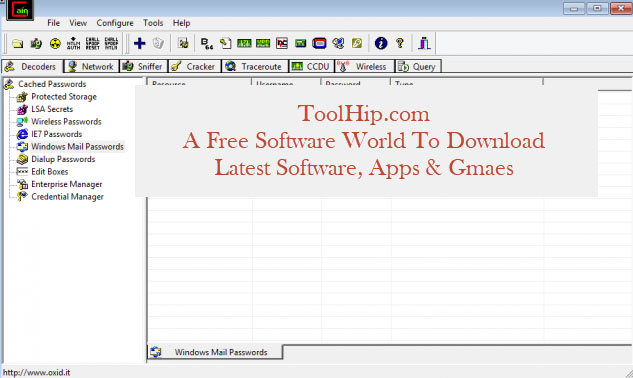Viewport: 633px width, 378px height.
Task: Click the blue info About icon
Action: [381, 43]
